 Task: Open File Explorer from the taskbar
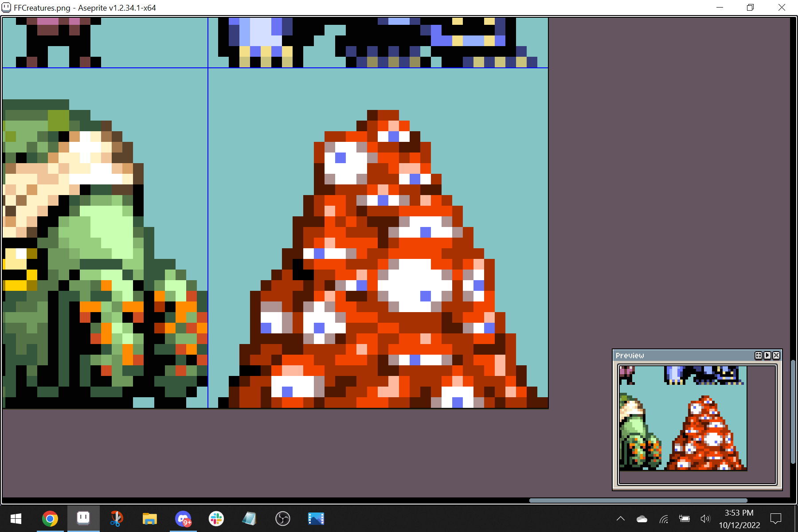[x=150, y=519]
